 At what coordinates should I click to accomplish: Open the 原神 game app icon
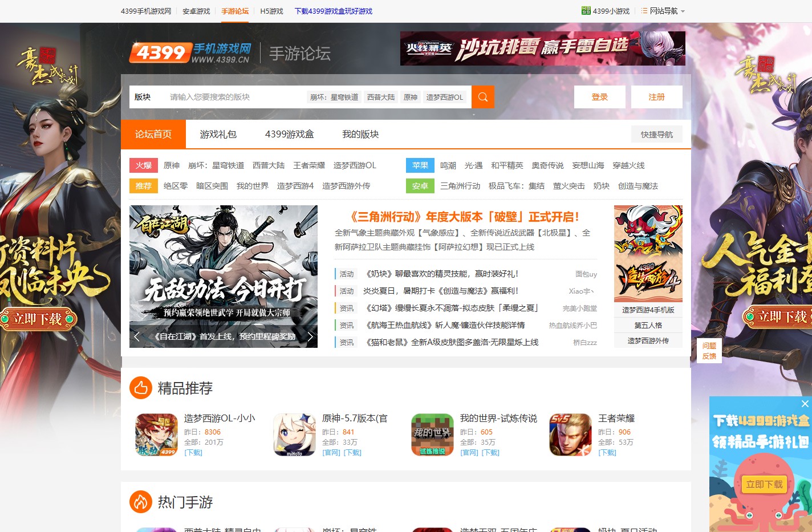click(294, 434)
